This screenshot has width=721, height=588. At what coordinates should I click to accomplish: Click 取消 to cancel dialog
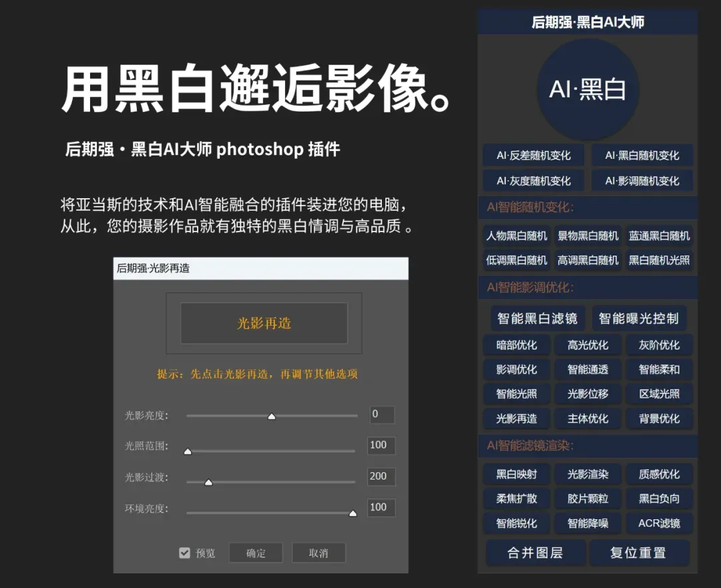318,553
